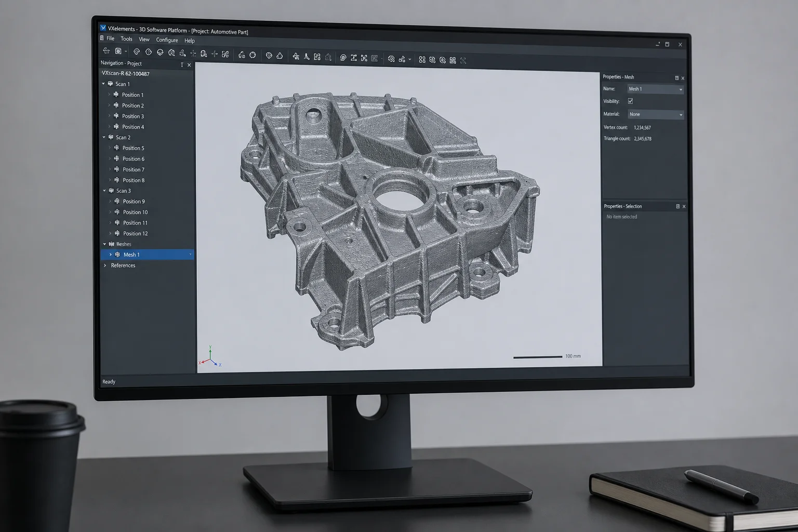Close the Properties - Mesh panel
This screenshot has height=532, width=798.
click(683, 78)
